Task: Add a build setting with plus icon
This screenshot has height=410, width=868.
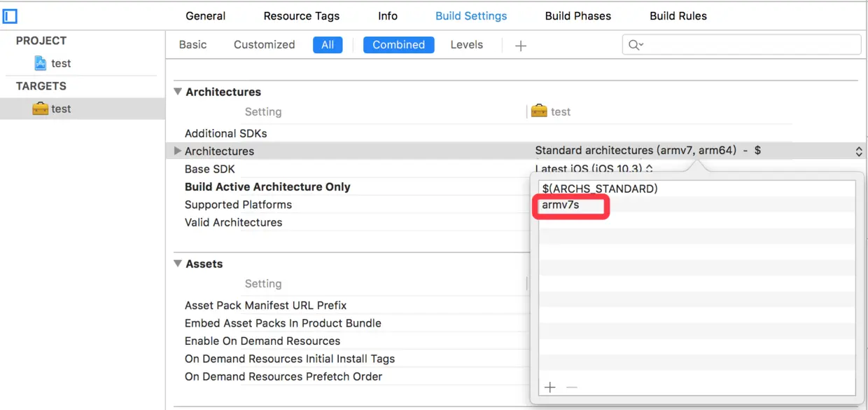Action: tap(520, 46)
